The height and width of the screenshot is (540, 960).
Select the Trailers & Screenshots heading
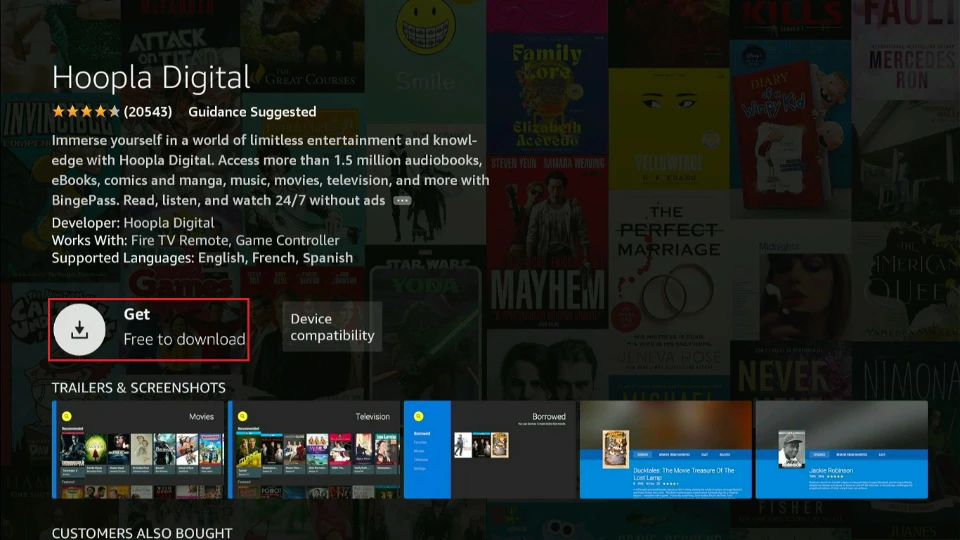(139, 387)
